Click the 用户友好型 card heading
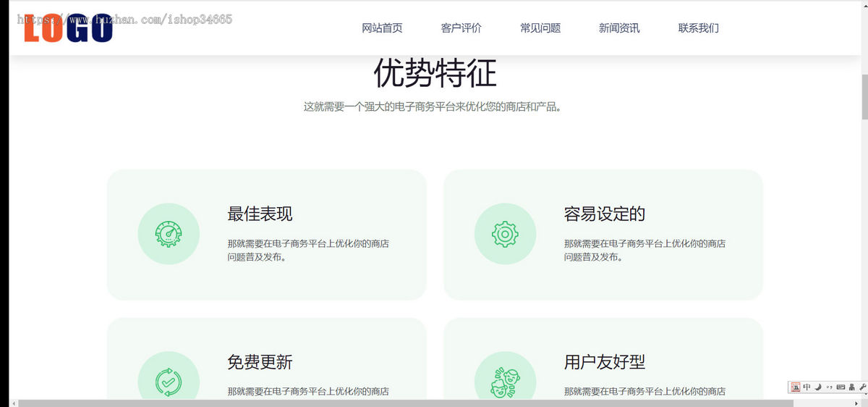Screen dimensions: 868x407 (605, 362)
